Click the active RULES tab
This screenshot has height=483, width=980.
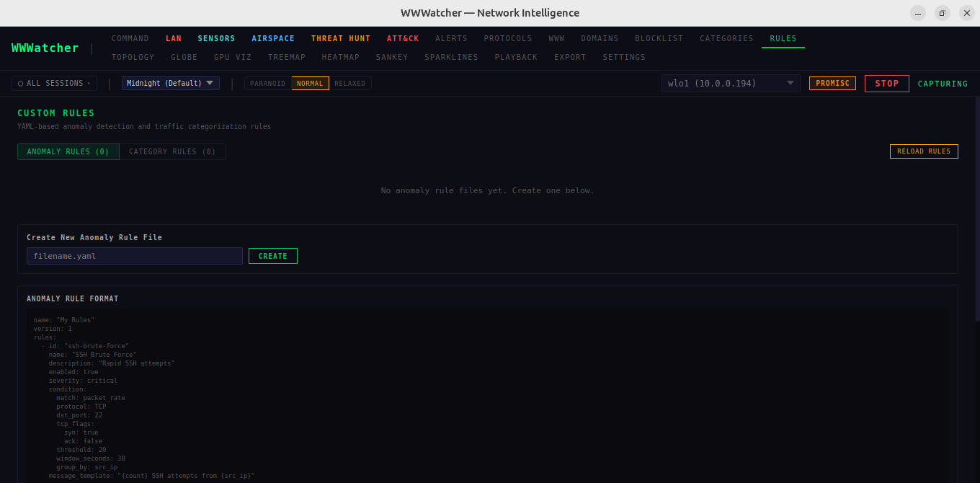coord(783,39)
